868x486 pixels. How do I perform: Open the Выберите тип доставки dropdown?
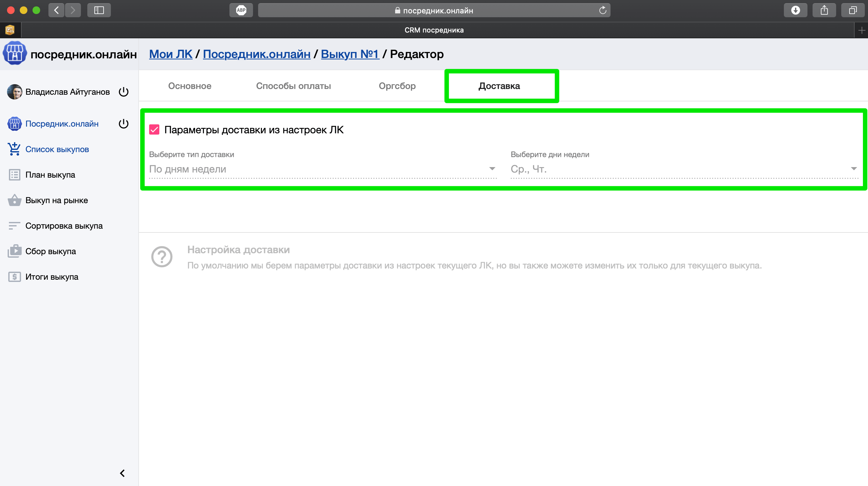click(322, 169)
